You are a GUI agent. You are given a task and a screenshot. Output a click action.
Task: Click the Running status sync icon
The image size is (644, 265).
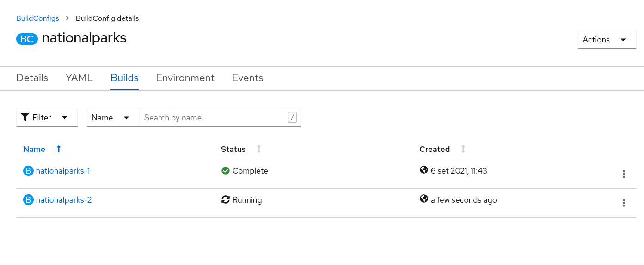[226, 200]
